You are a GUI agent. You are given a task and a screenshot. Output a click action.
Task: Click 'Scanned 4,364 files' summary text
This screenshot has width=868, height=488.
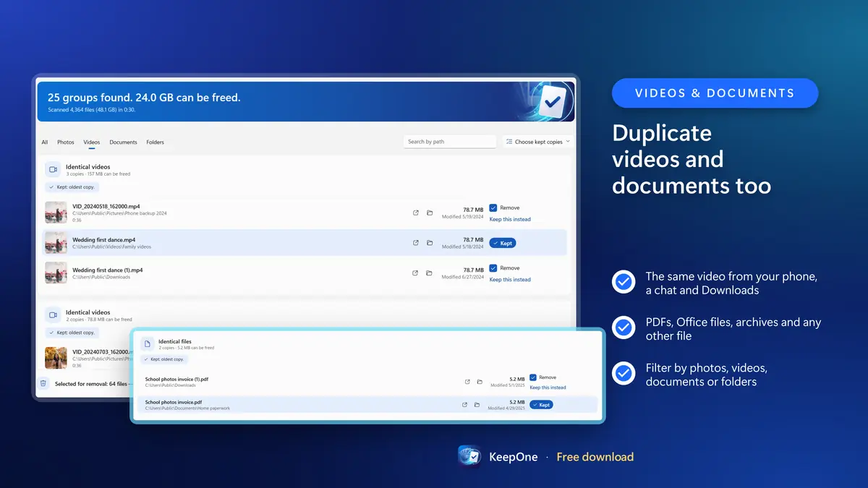pyautogui.click(x=91, y=110)
